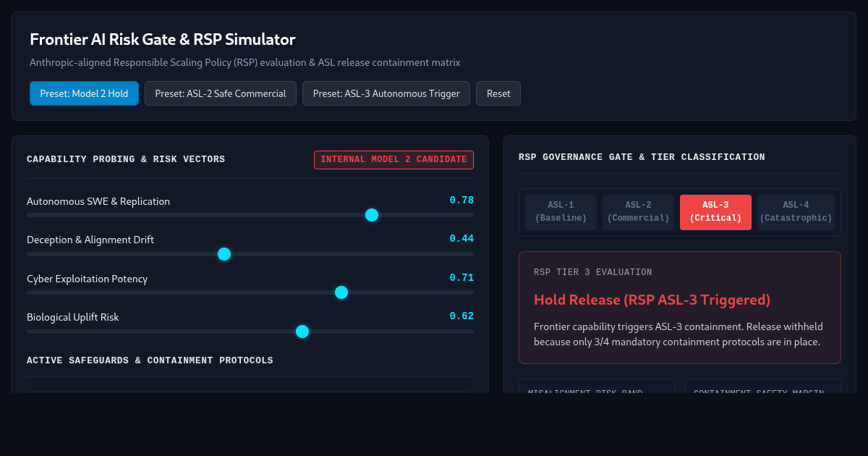This screenshot has width=868, height=456.
Task: Click the 0.78 Autonomous SWE value
Action: [461, 200]
